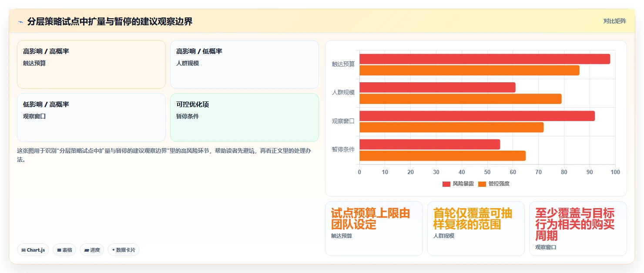
Task: Click the red 风险暴露 bar for 人群规模
Action: 437,87
